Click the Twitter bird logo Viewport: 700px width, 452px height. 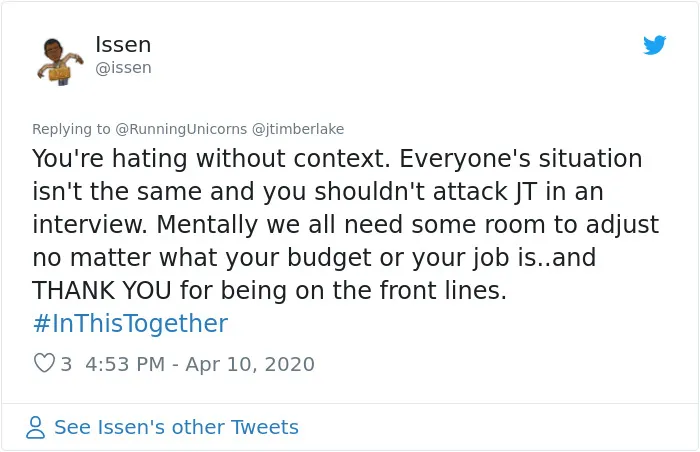[654, 45]
